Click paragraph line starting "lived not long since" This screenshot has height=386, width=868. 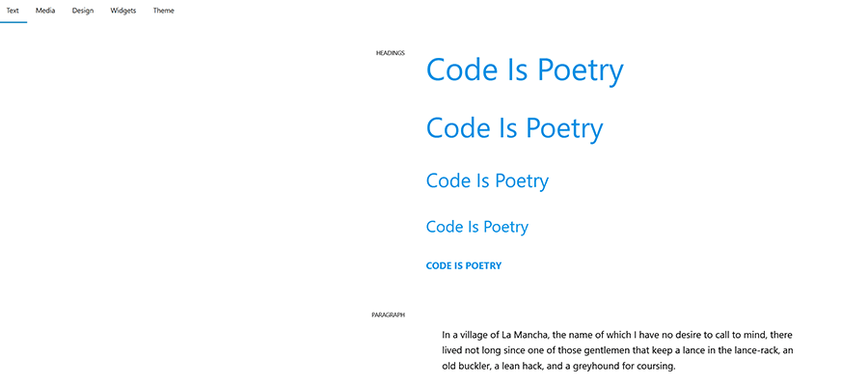(x=617, y=350)
